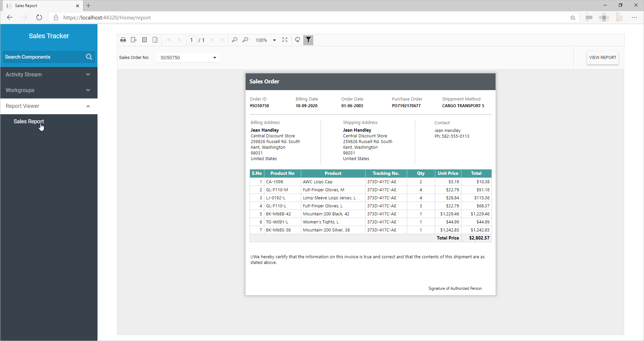The image size is (644, 341).
Task: Click the page setup icon
Action: point(144,40)
